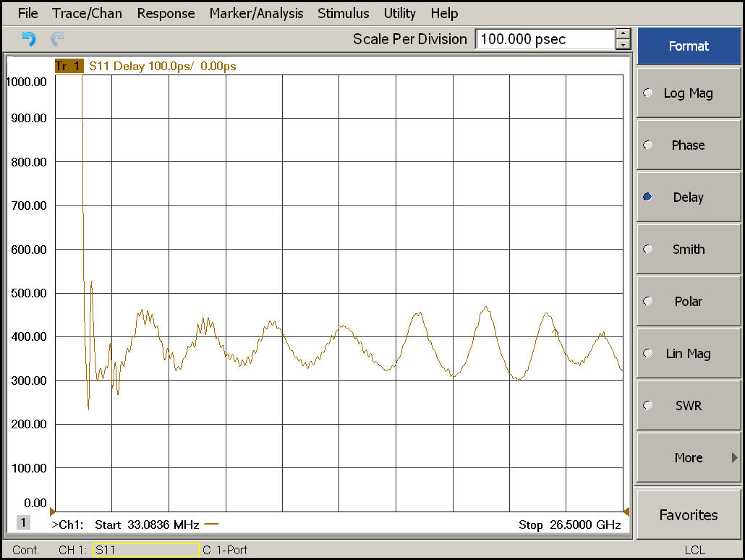This screenshot has height=560, width=745.
Task: Select Log Mag format
Action: tap(689, 93)
